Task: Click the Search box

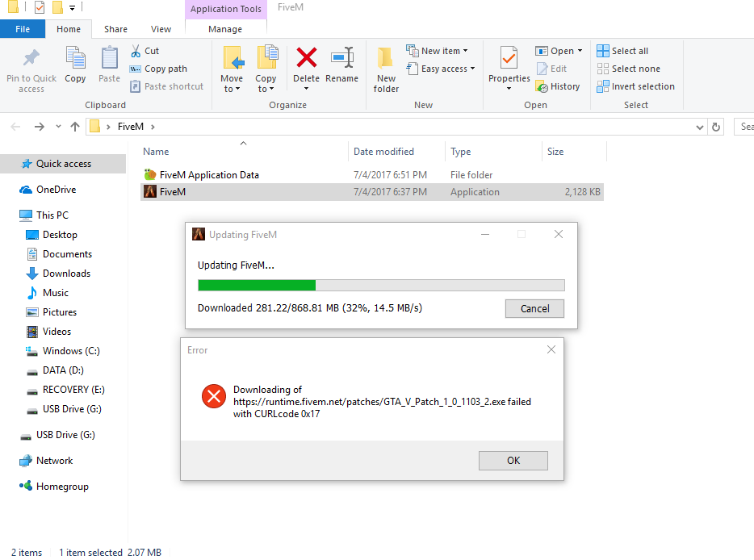Action: tap(744, 127)
